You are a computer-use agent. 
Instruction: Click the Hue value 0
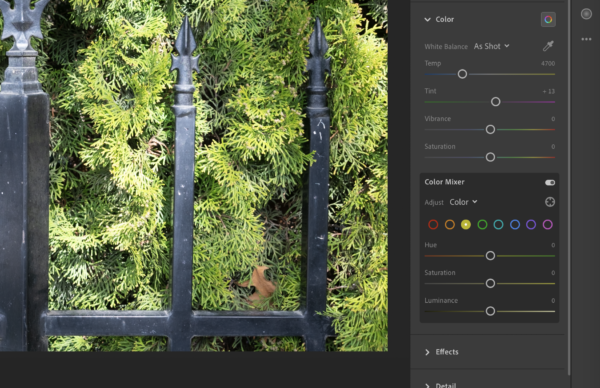[x=553, y=245]
